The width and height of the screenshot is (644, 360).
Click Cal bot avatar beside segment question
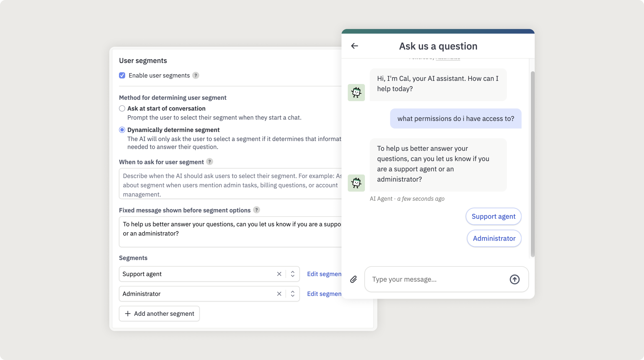356,183
